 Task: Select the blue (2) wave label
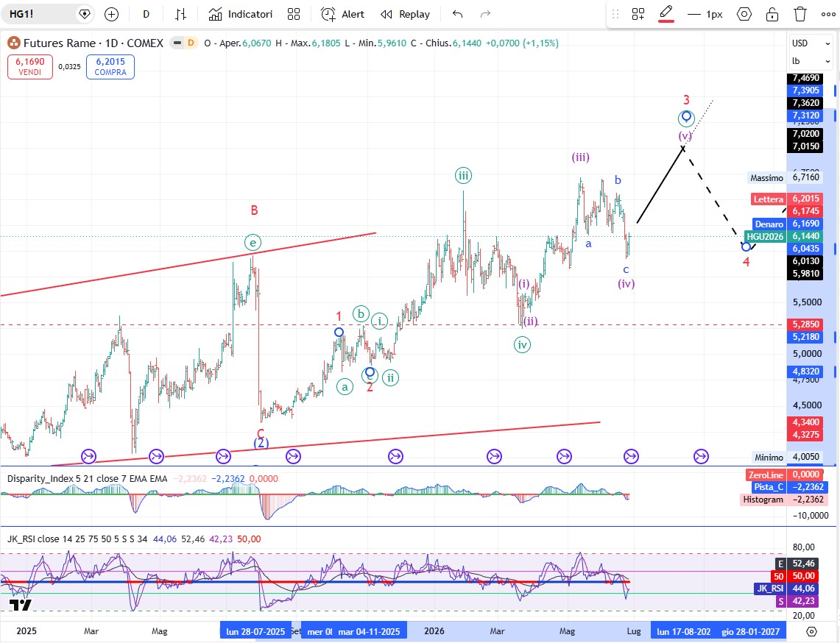pos(261,443)
